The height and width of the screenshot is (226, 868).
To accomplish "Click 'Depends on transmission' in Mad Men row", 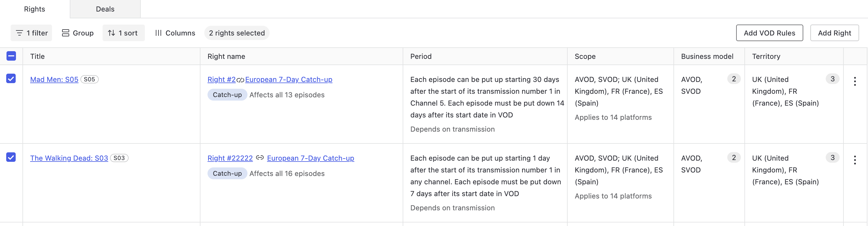I will (x=453, y=129).
